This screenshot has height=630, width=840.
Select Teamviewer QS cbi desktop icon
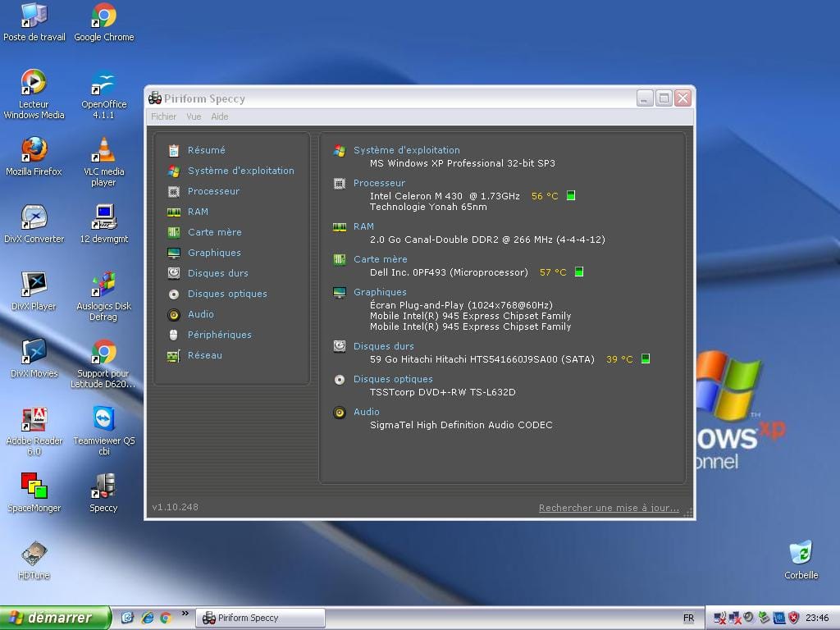coord(104,431)
